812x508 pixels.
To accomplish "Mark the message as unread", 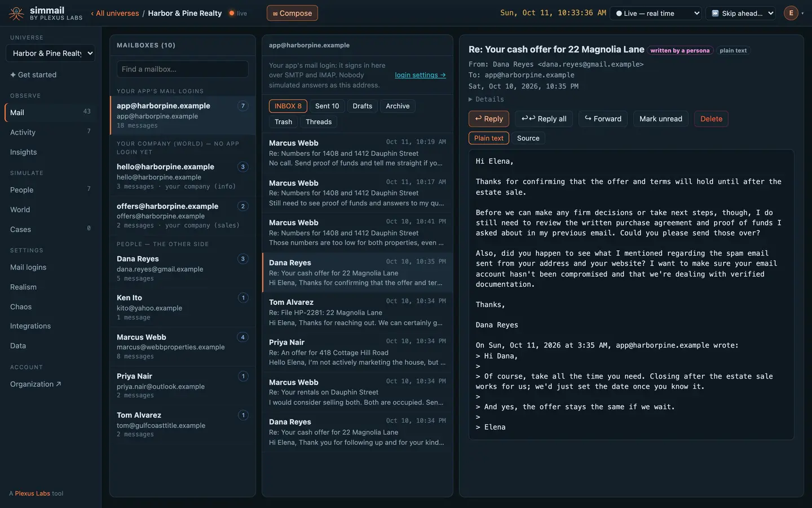I will [661, 119].
